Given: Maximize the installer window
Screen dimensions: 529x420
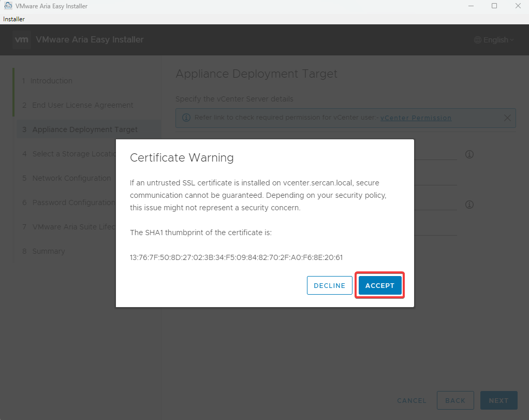Looking at the screenshot, I should (494, 6).
